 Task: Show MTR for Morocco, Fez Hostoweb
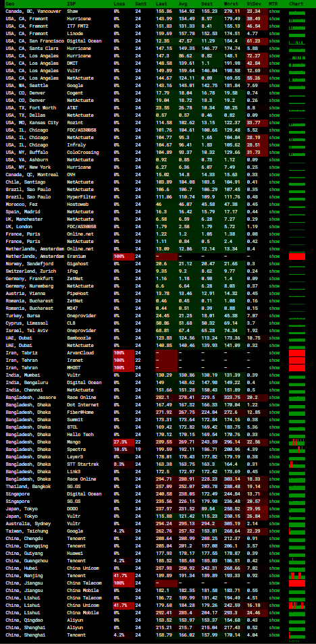[274, 205]
